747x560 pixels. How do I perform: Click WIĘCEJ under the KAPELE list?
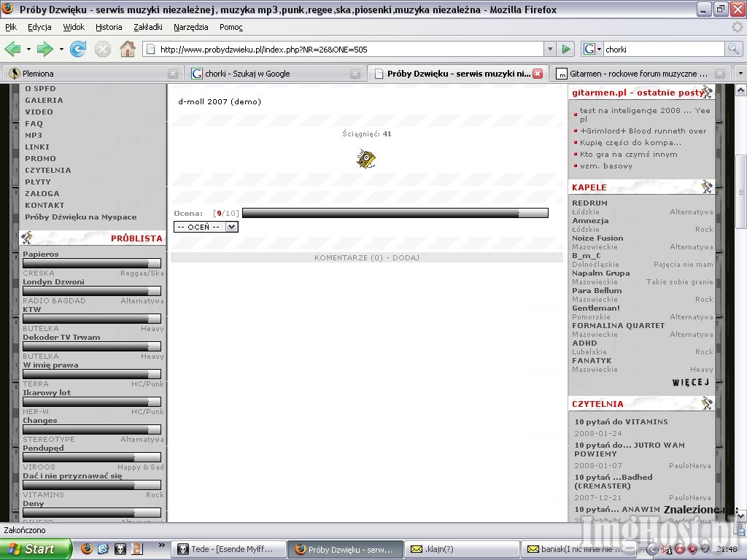tap(691, 382)
